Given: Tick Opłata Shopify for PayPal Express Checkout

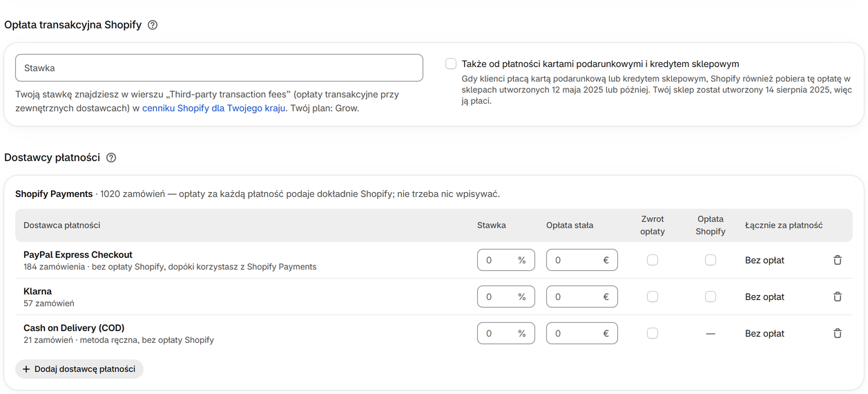Looking at the screenshot, I should pos(711,260).
